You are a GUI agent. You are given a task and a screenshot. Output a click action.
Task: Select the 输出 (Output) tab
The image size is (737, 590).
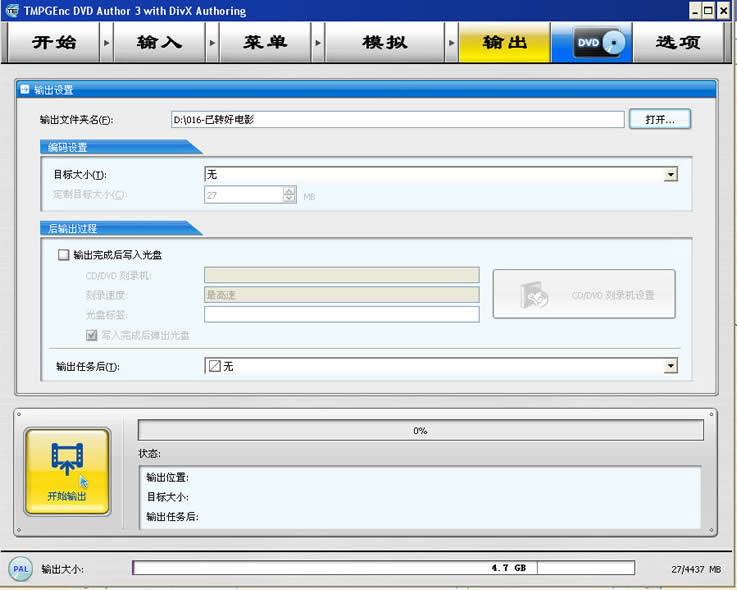coord(504,42)
